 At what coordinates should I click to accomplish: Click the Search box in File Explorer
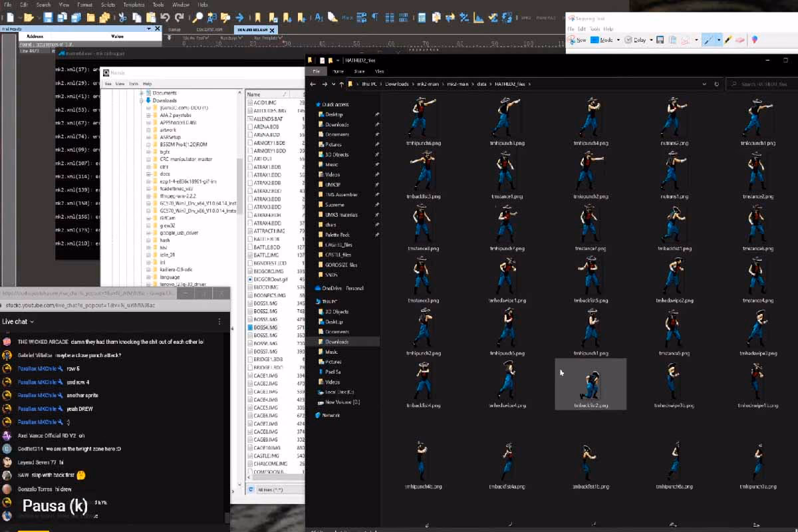tap(761, 84)
